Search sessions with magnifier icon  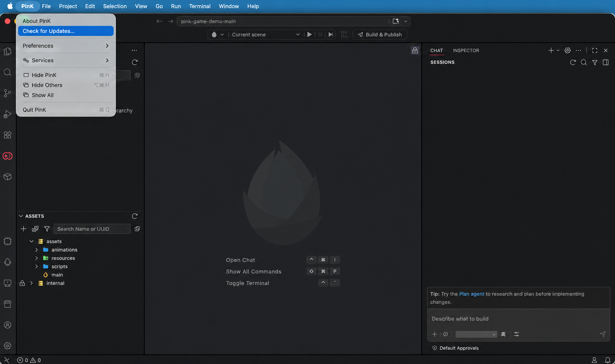[x=584, y=62]
